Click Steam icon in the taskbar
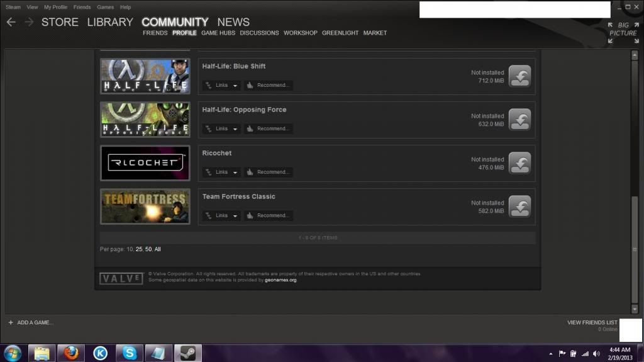The width and height of the screenshot is (644, 362). tap(188, 353)
